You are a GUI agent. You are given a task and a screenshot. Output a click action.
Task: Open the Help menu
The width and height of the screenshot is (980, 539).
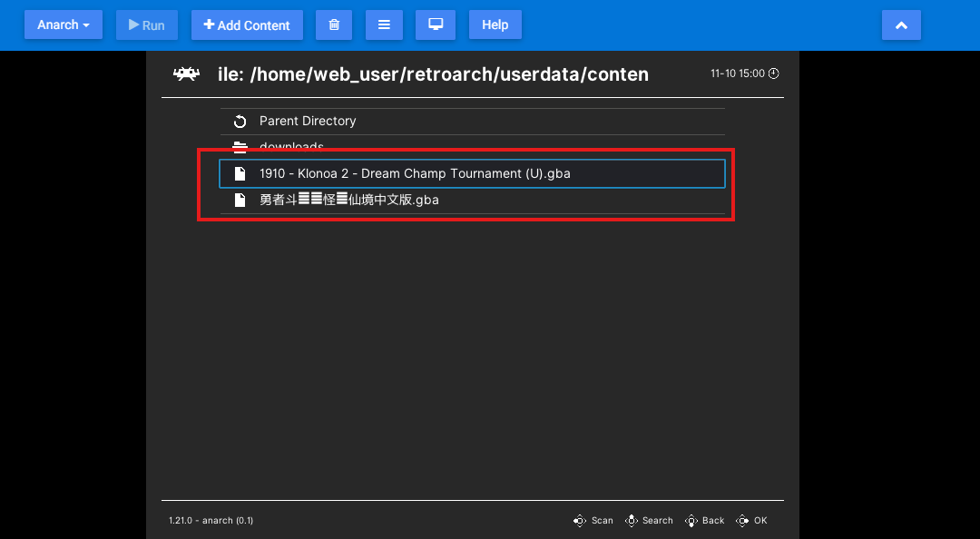495,25
